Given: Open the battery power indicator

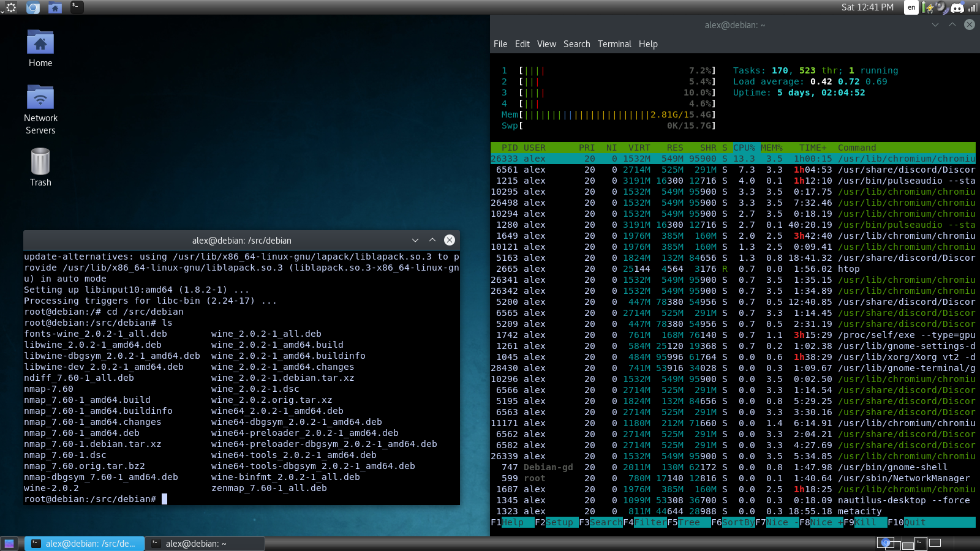Looking at the screenshot, I should [928, 7].
